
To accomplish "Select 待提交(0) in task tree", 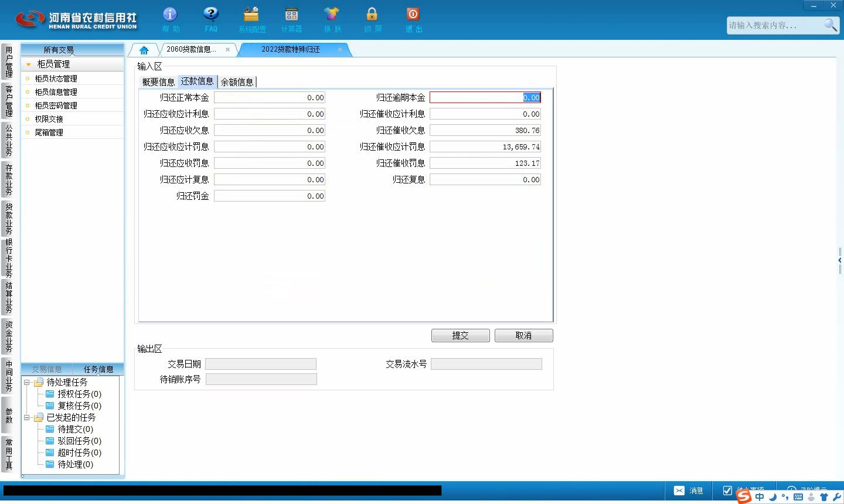I will pyautogui.click(x=75, y=429).
